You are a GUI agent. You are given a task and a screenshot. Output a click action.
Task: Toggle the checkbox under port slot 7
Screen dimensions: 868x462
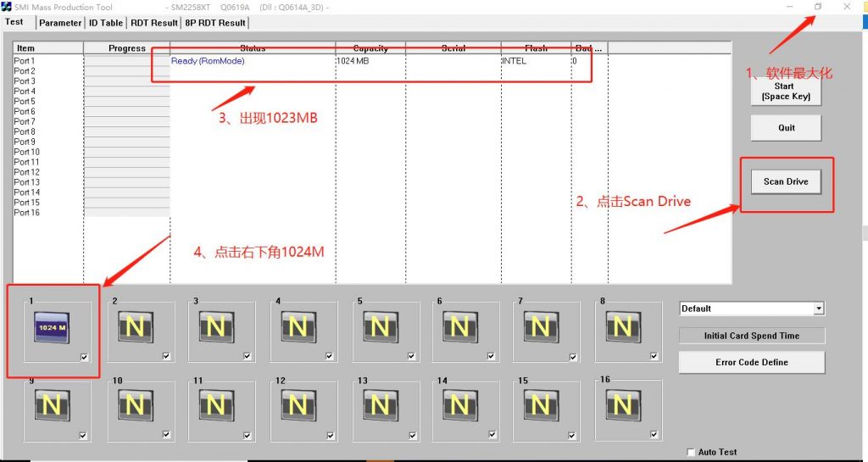click(x=571, y=356)
